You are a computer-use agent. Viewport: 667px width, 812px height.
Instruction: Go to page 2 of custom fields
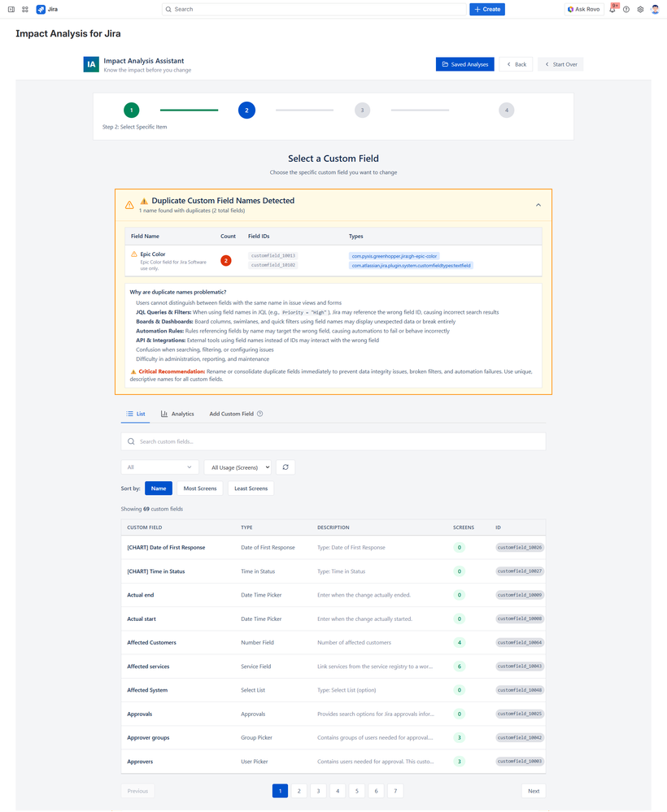coord(299,790)
